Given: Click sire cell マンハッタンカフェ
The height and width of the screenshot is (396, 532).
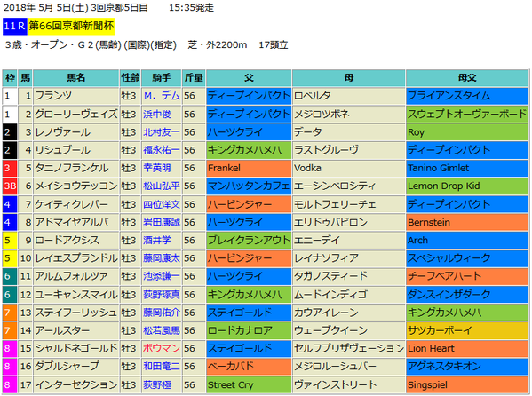Looking at the screenshot, I should click(249, 186).
